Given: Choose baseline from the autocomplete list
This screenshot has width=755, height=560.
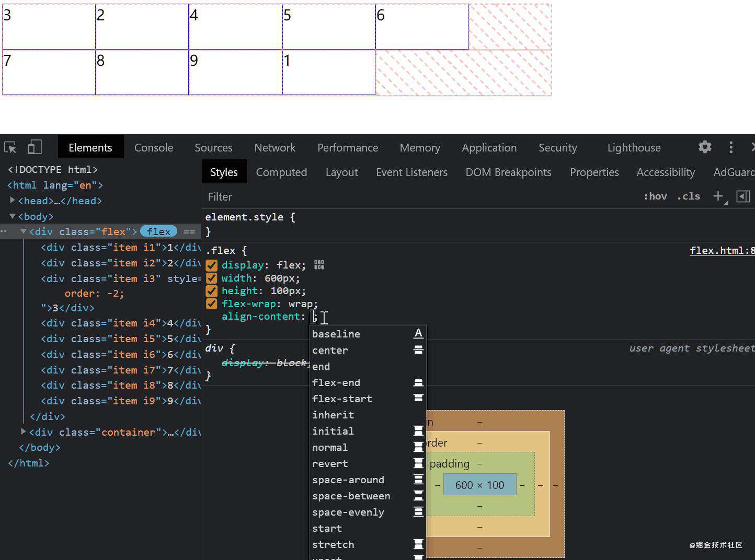Looking at the screenshot, I should (x=336, y=334).
